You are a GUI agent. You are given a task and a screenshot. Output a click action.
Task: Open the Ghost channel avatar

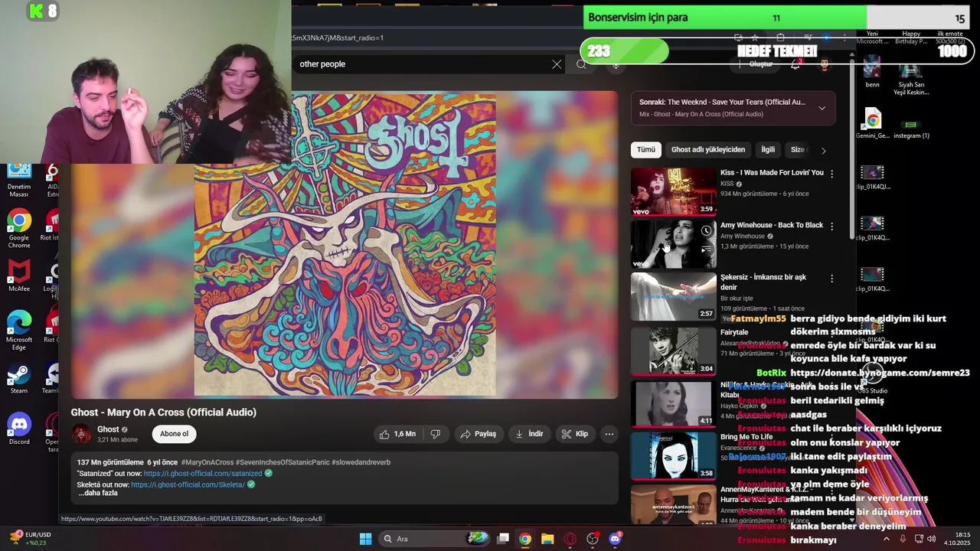(81, 434)
